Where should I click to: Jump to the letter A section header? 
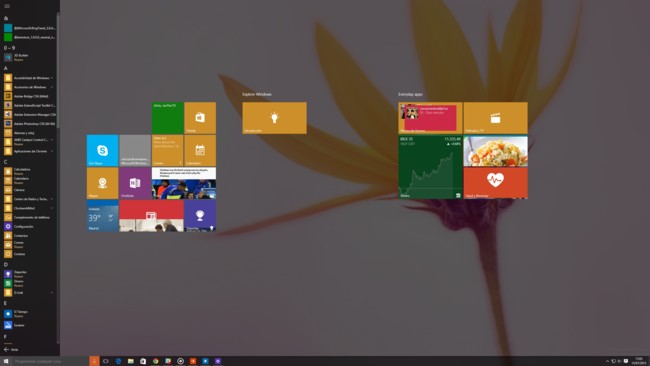[x=6, y=68]
